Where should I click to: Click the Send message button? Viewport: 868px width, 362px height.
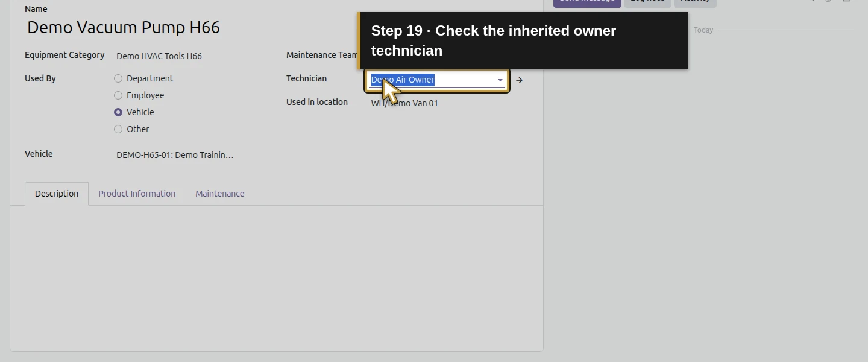(x=587, y=2)
